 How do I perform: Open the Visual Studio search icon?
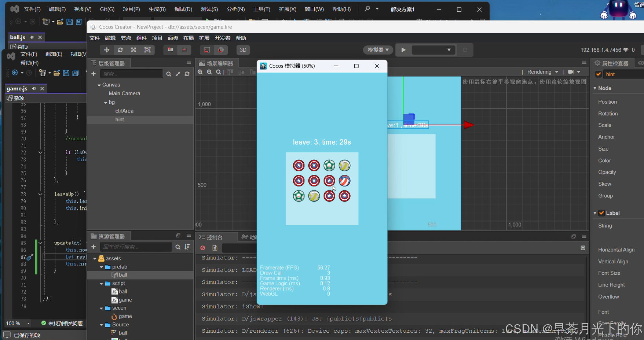pos(367,9)
